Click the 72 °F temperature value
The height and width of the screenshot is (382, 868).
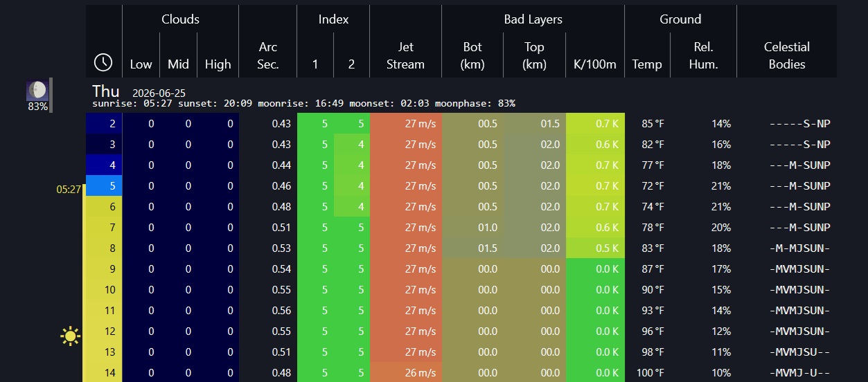click(x=653, y=186)
